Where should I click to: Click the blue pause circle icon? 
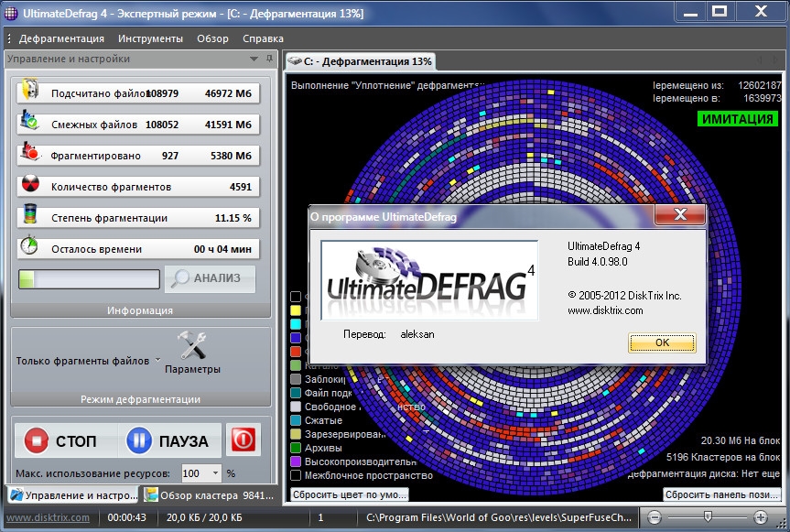pos(138,440)
